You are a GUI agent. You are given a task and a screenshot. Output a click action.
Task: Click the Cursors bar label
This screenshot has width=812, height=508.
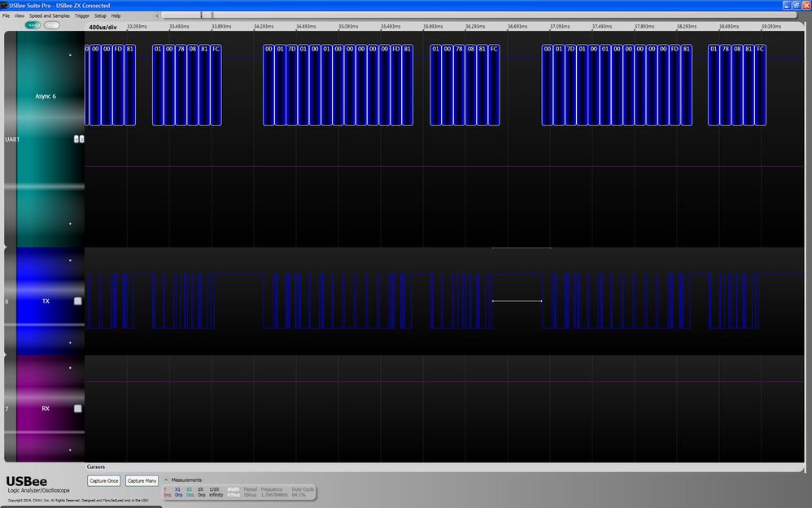96,467
